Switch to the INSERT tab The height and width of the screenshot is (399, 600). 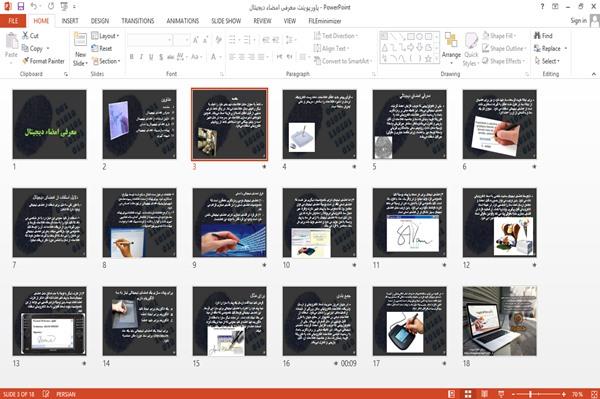point(70,21)
